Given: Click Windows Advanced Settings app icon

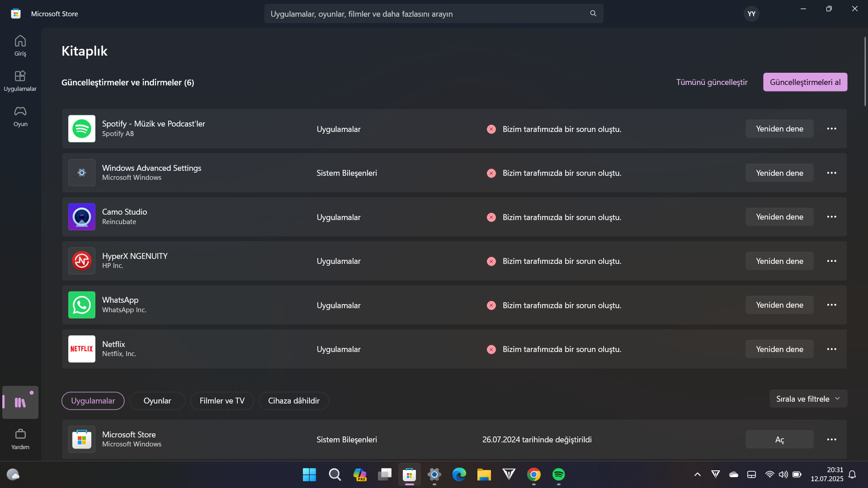Looking at the screenshot, I should (82, 173).
